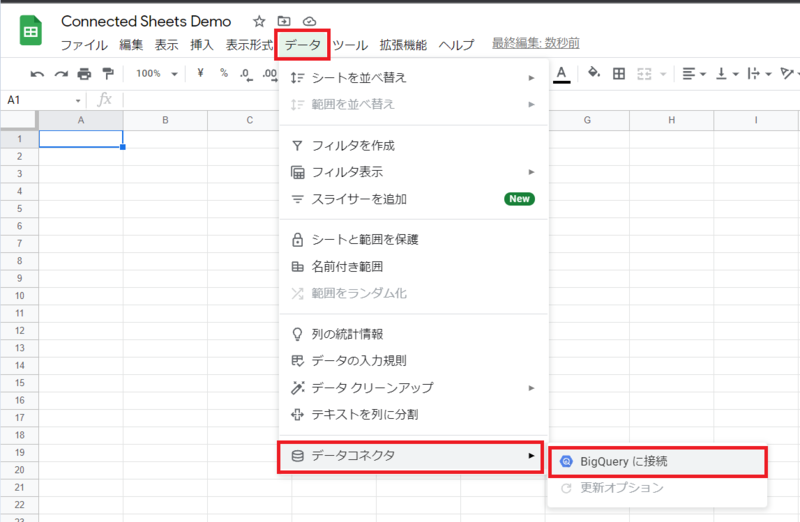The image size is (800, 522).
Task: Open the name box dropdown arrow
Action: [x=78, y=101]
